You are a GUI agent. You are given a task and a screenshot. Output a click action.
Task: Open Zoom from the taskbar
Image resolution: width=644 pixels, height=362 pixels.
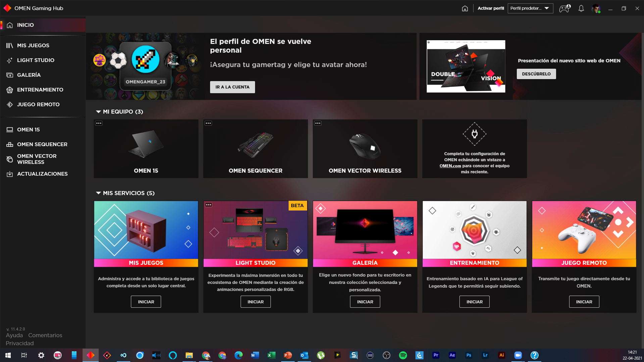(518, 355)
